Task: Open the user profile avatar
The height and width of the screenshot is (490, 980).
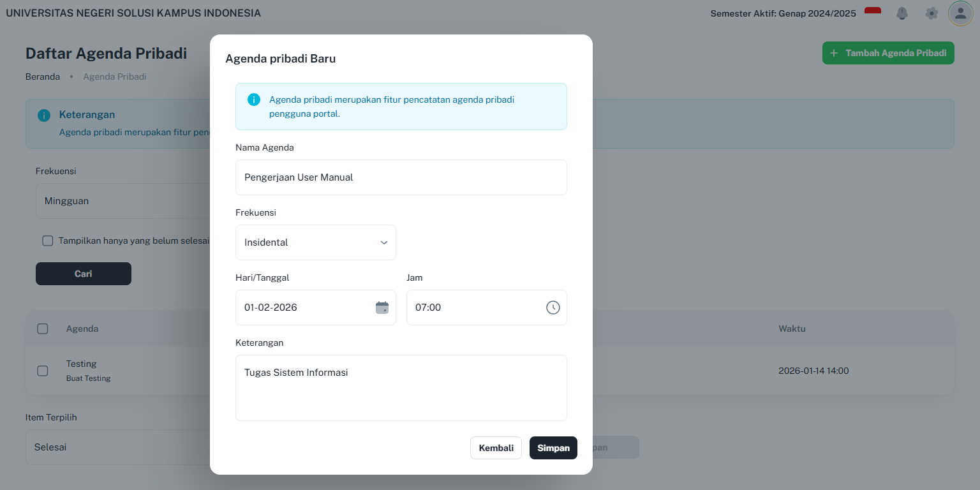Action: pyautogui.click(x=961, y=13)
